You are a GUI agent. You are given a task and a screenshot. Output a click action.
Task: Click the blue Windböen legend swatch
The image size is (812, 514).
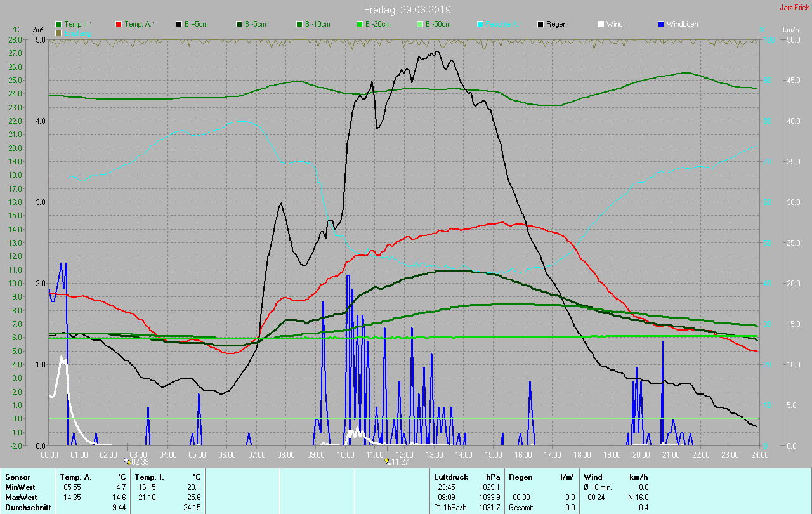(x=661, y=24)
